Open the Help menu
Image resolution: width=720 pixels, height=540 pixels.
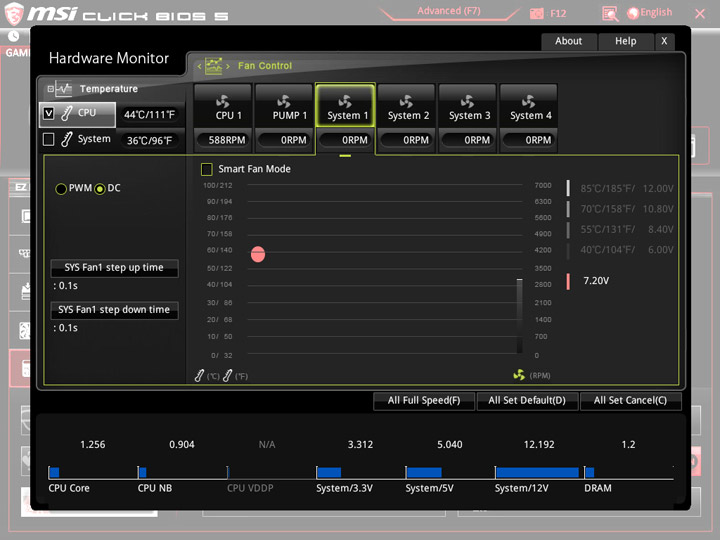[626, 41]
